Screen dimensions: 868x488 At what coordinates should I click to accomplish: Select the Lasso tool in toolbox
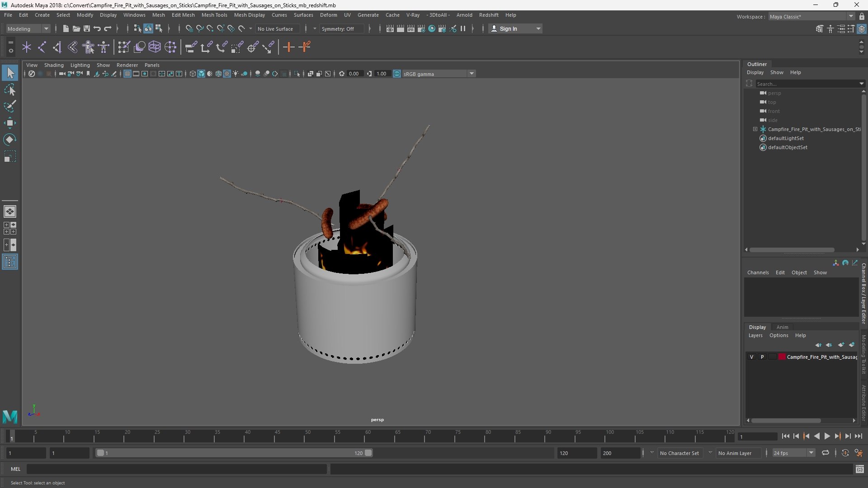(x=10, y=90)
